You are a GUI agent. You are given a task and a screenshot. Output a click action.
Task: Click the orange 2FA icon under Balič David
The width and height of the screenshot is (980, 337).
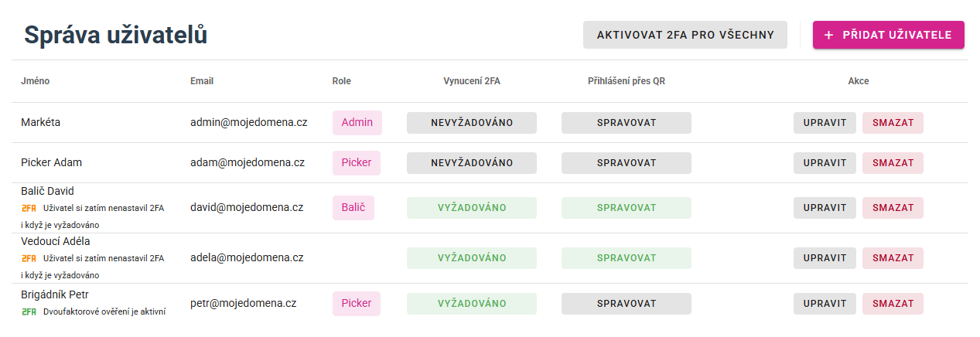[29, 208]
